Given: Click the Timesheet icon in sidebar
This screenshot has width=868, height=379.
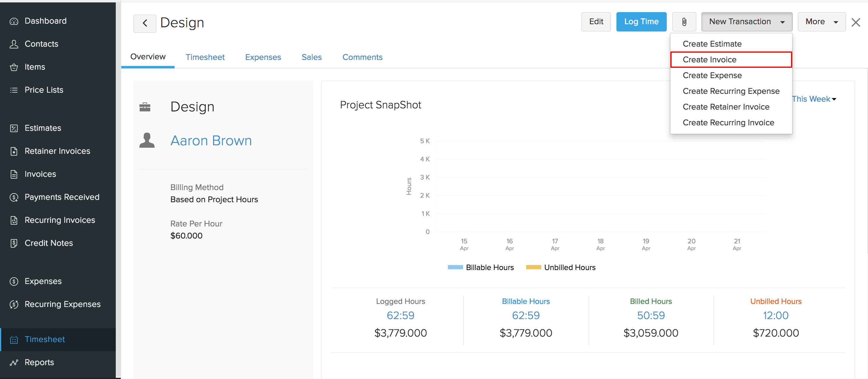Looking at the screenshot, I should [x=15, y=339].
